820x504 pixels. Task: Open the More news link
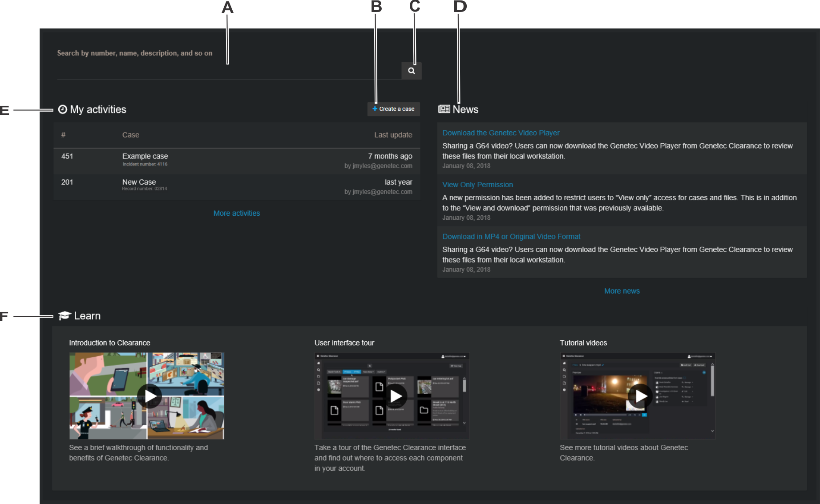pos(622,290)
